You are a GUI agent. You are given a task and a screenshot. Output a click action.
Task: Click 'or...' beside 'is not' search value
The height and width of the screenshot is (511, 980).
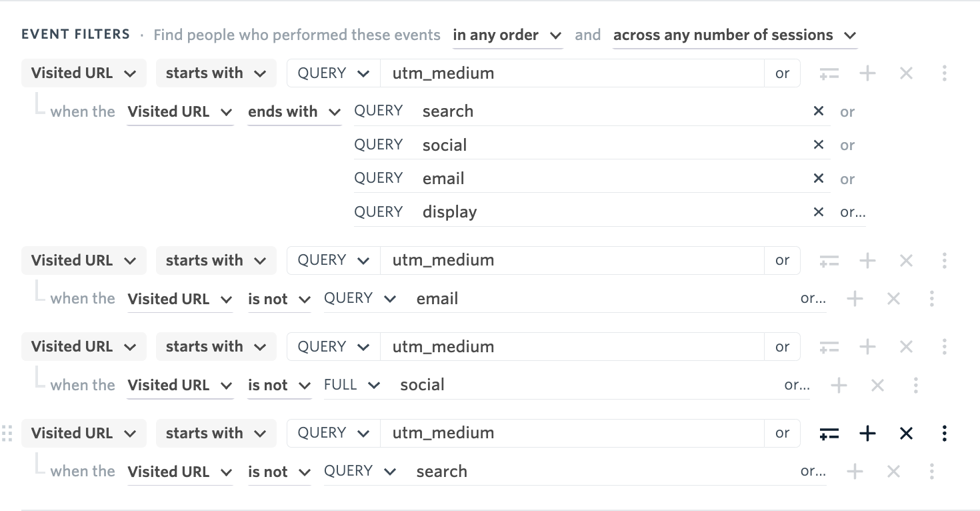click(813, 472)
